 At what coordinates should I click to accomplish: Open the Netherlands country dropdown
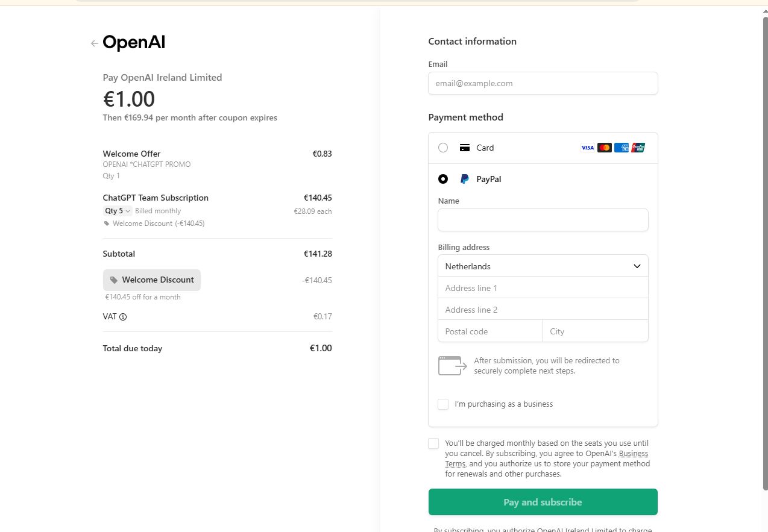pyautogui.click(x=543, y=266)
